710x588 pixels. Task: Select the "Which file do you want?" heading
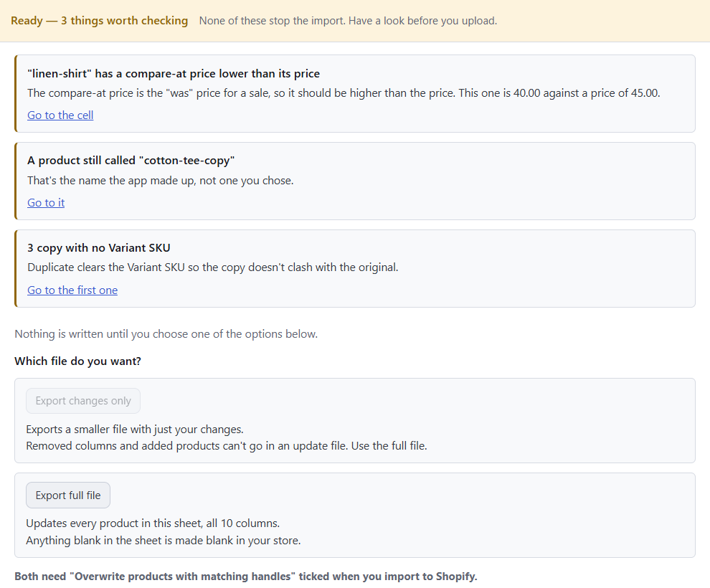pos(78,361)
